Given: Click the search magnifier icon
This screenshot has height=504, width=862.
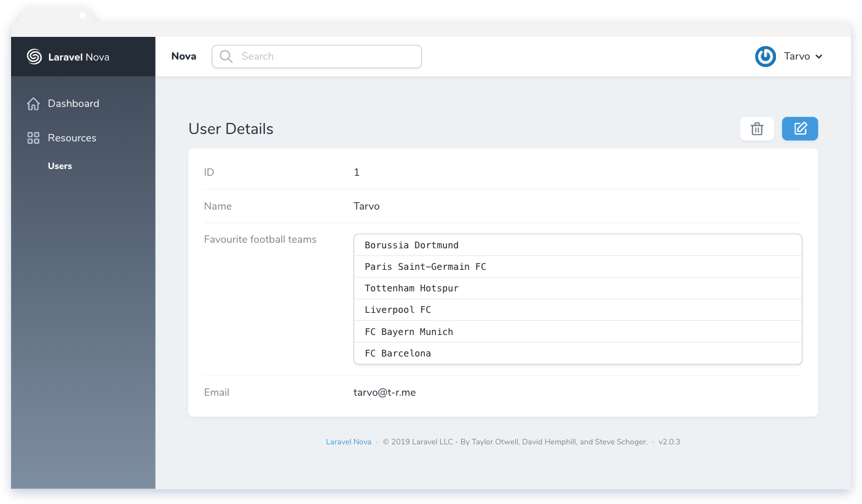Looking at the screenshot, I should 226,56.
